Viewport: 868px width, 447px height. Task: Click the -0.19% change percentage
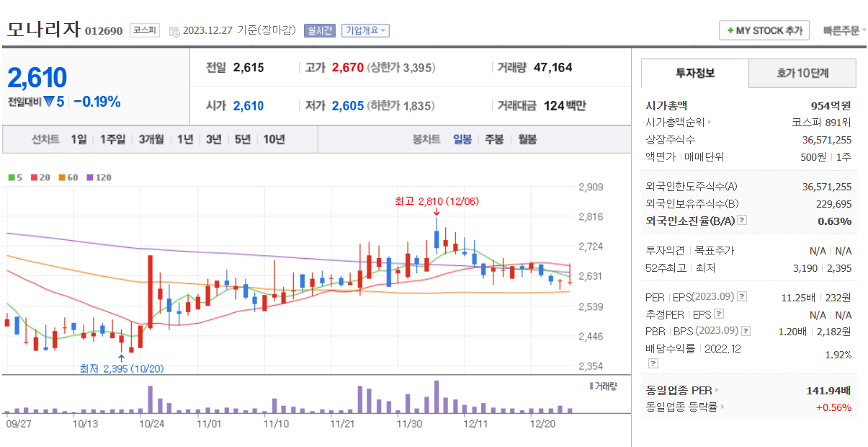pyautogui.click(x=97, y=102)
